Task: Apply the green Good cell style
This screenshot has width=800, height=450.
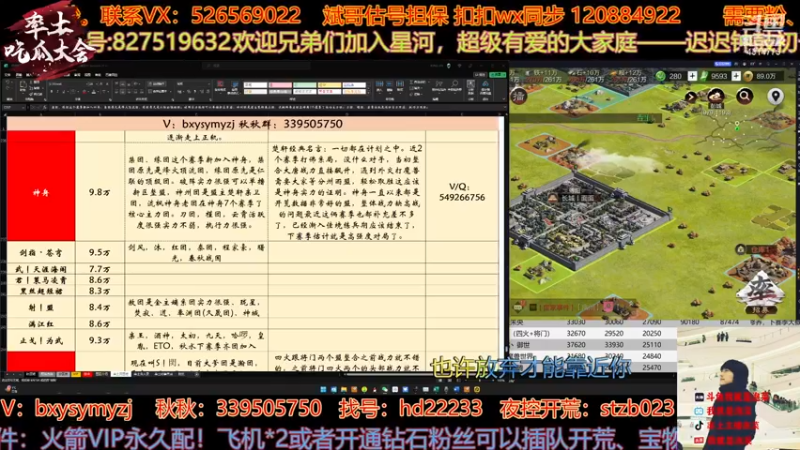Action: pyautogui.click(x=305, y=85)
